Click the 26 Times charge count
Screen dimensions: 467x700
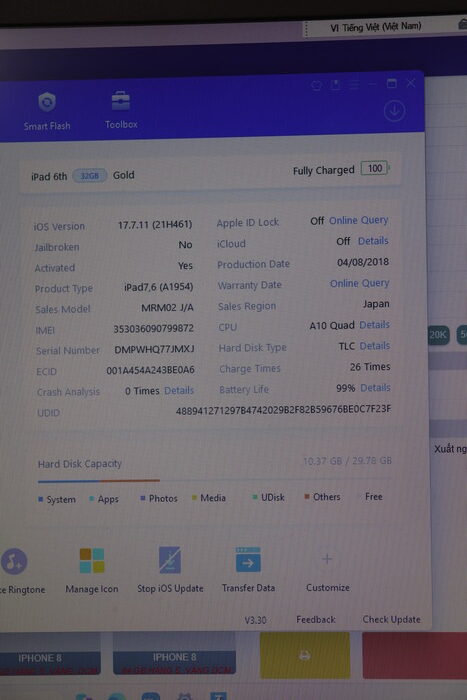point(370,367)
